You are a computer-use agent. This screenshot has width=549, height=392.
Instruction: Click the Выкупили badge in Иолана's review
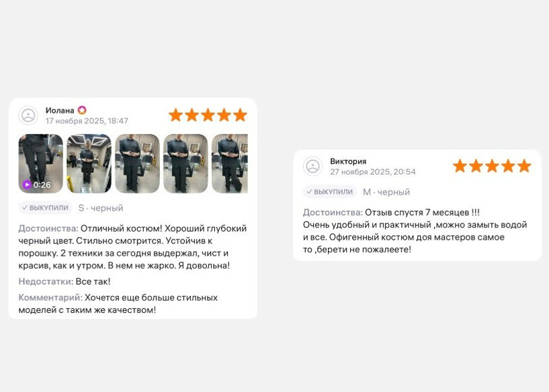pyautogui.click(x=45, y=207)
